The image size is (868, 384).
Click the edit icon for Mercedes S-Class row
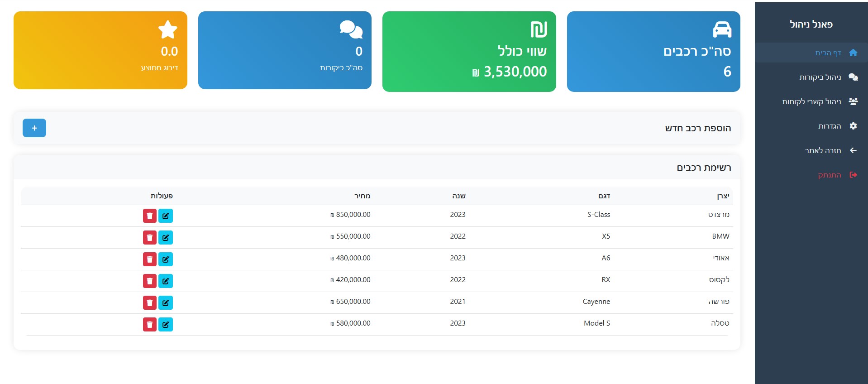166,216
